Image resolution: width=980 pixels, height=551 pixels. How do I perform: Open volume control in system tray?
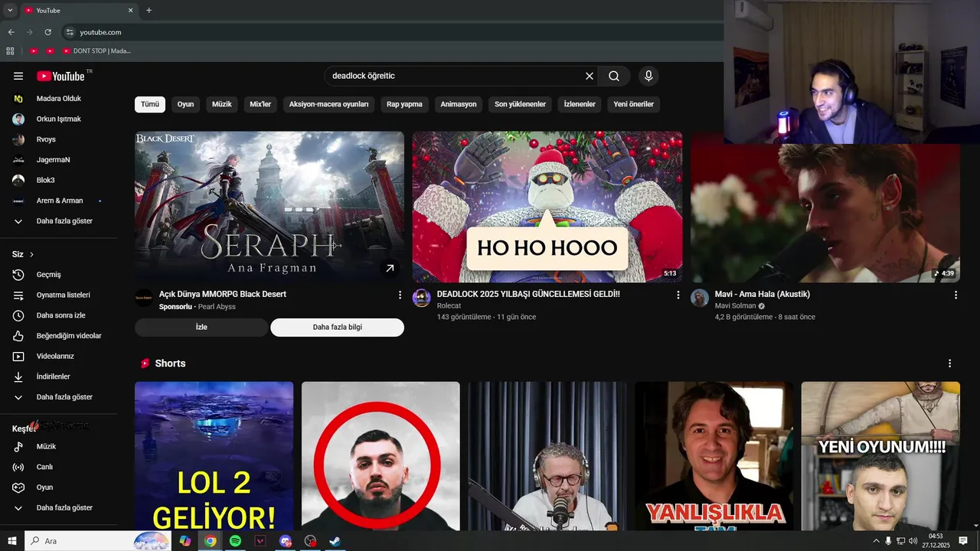point(913,541)
